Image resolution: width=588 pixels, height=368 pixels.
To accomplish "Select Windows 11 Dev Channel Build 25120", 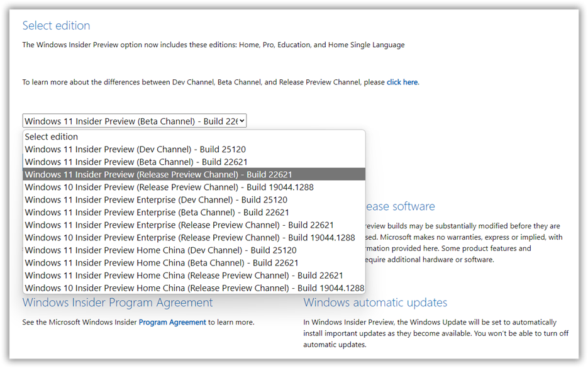I will coord(194,149).
